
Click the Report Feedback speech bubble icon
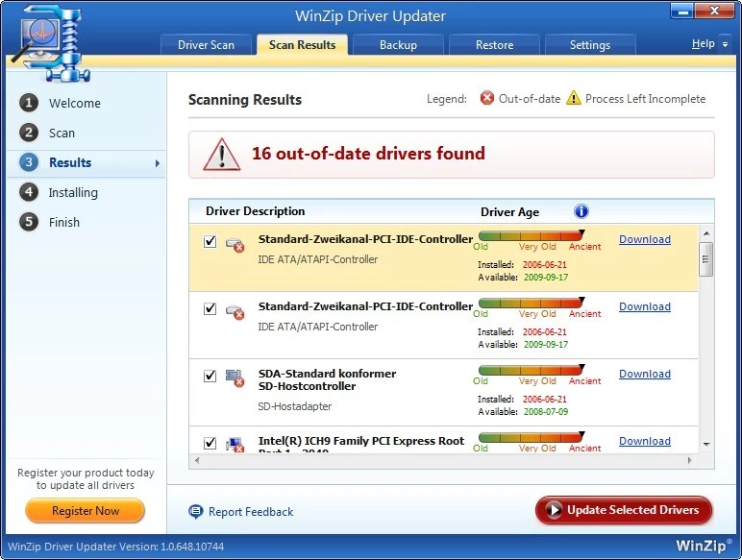point(196,512)
